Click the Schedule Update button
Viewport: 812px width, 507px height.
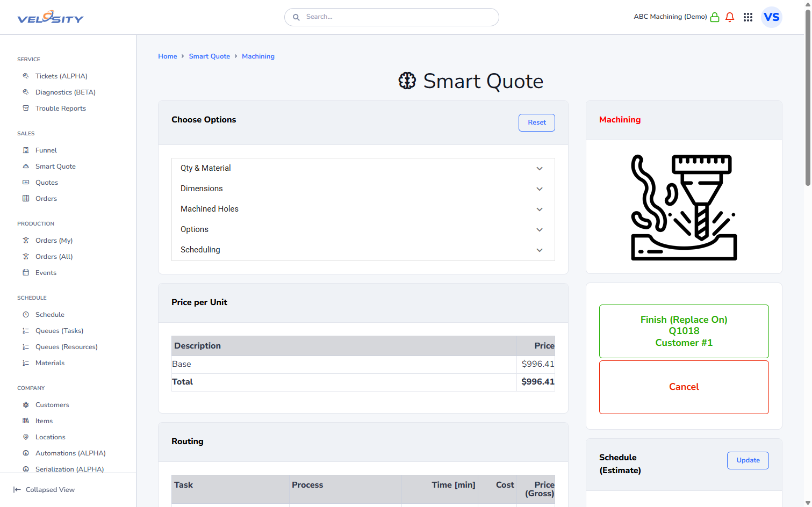pyautogui.click(x=748, y=460)
